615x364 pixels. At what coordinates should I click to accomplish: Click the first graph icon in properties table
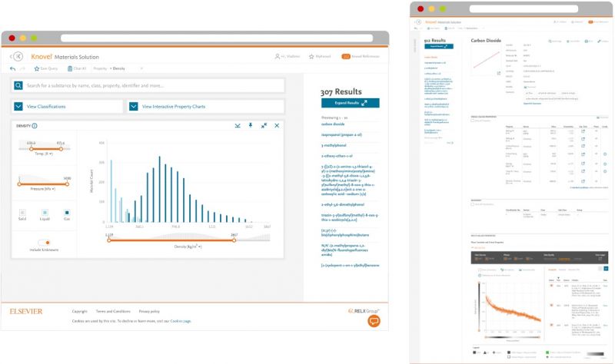(583, 131)
